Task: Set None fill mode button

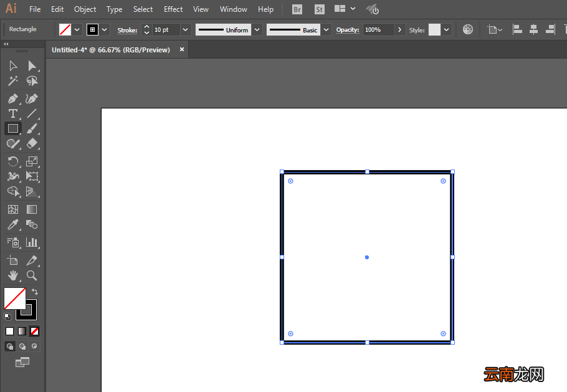Action: click(x=34, y=331)
